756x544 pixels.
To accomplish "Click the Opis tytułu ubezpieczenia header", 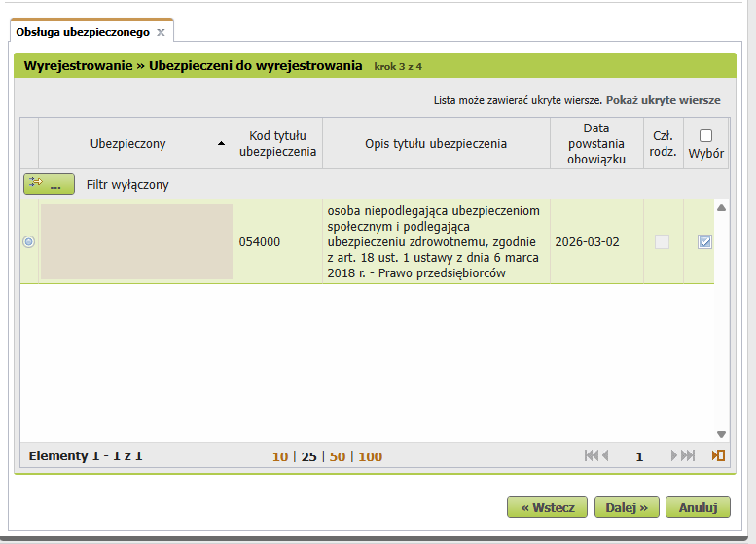I will (436, 143).
